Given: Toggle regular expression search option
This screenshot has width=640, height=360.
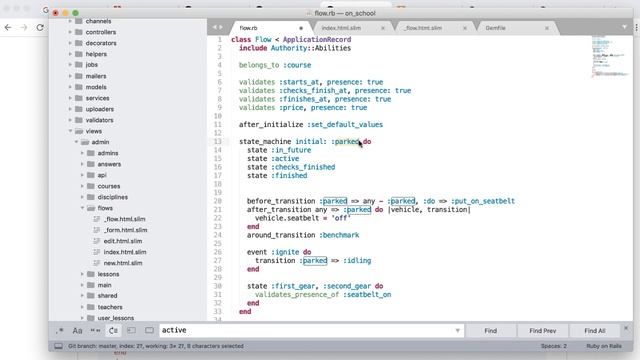Looking at the screenshot, I should click(60, 331).
